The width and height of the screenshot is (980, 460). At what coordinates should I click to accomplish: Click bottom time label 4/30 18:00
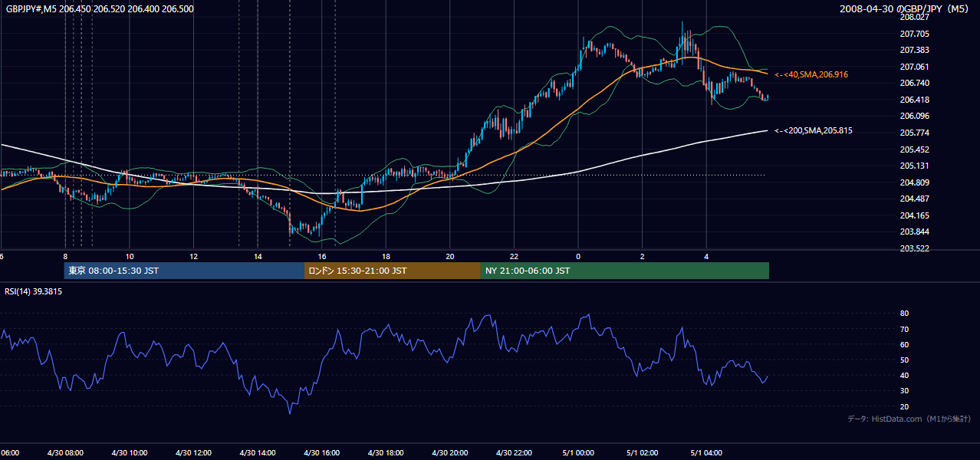pyautogui.click(x=386, y=452)
